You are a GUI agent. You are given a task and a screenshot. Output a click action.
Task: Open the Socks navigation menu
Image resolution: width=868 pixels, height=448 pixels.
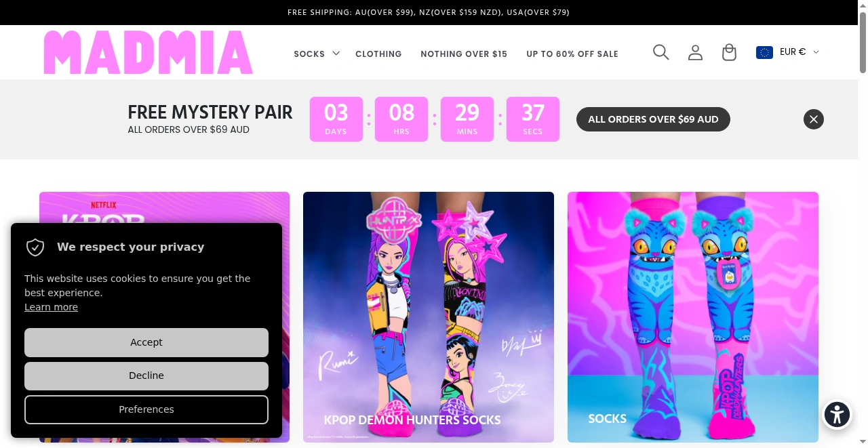click(309, 54)
